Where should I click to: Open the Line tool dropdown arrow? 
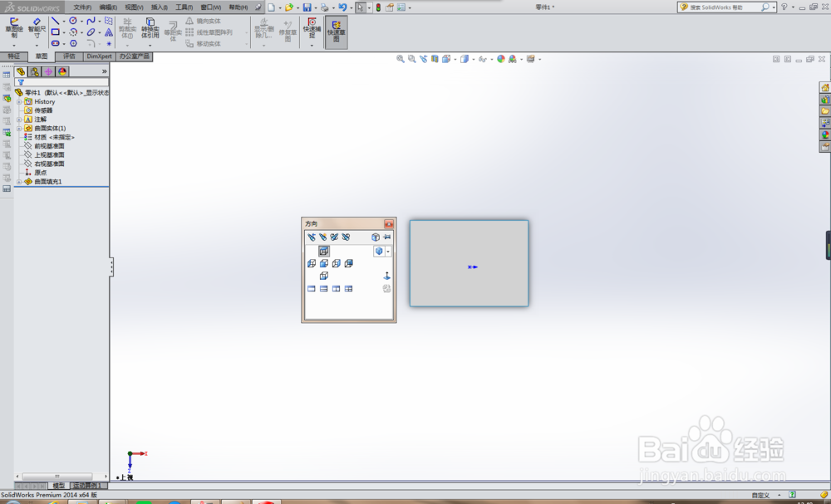pyautogui.click(x=64, y=22)
